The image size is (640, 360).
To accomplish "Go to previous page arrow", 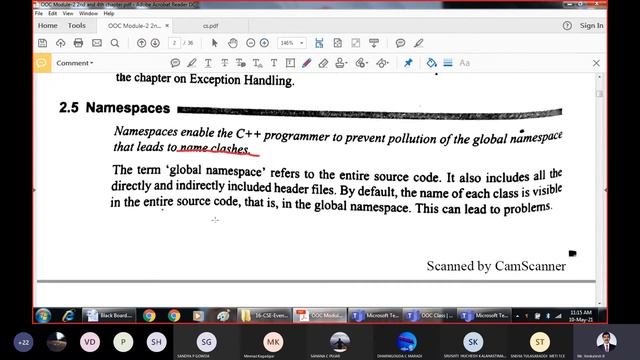I will pos(141,43).
